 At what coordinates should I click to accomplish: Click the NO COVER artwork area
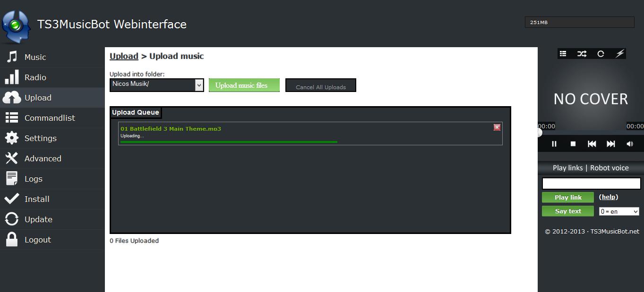[x=591, y=99]
